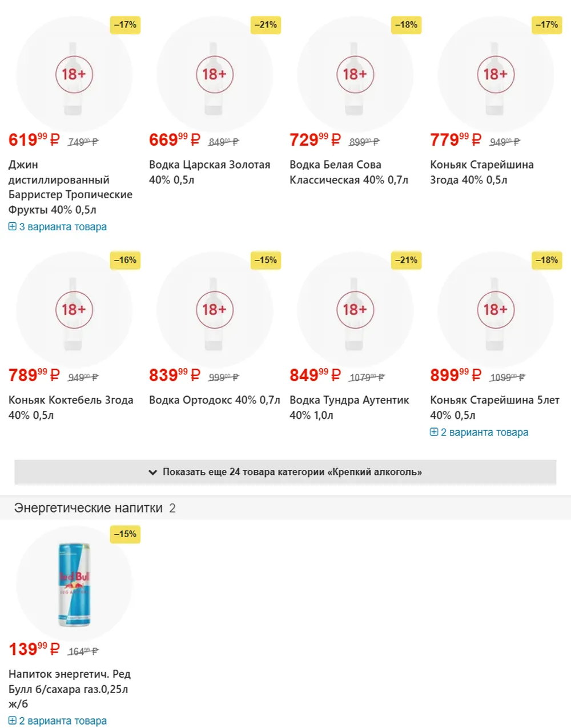Show 24 more Крепкий алкоголь products
The height and width of the screenshot is (728, 571).
(285, 472)
